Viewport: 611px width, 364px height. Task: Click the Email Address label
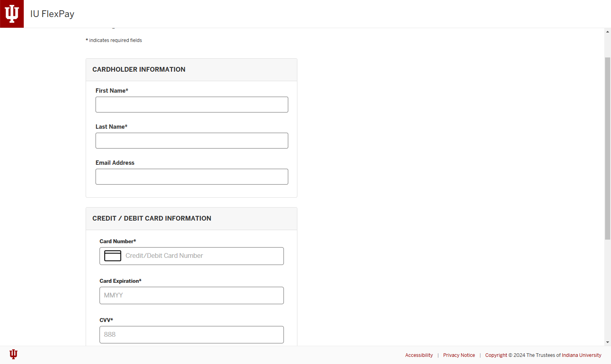115,163
